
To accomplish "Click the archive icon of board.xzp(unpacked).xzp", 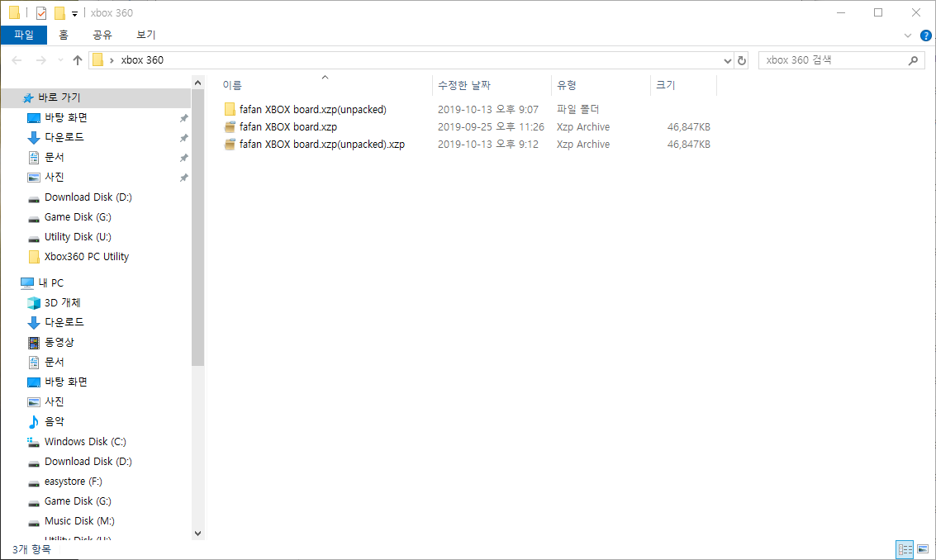I will coord(230,144).
